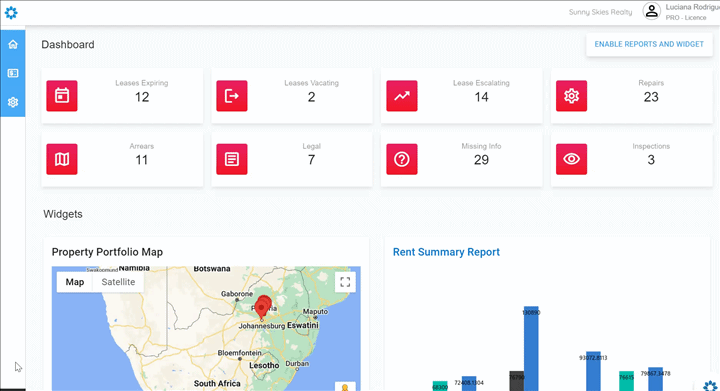Open the user profile avatar menu
This screenshot has width=720, height=391.
pos(652,11)
